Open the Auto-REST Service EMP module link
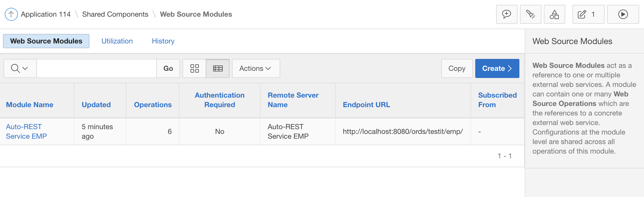644x197 pixels. point(26,132)
